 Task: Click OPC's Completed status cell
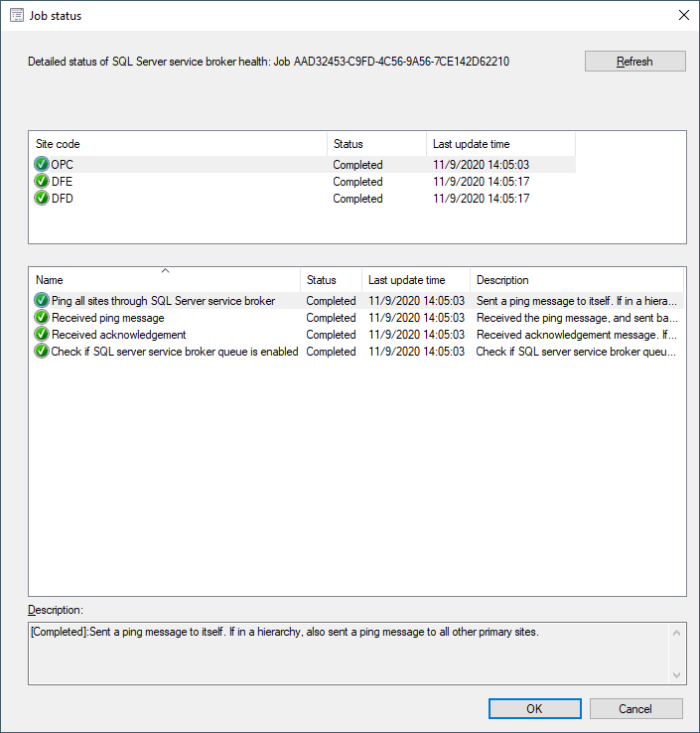point(358,165)
